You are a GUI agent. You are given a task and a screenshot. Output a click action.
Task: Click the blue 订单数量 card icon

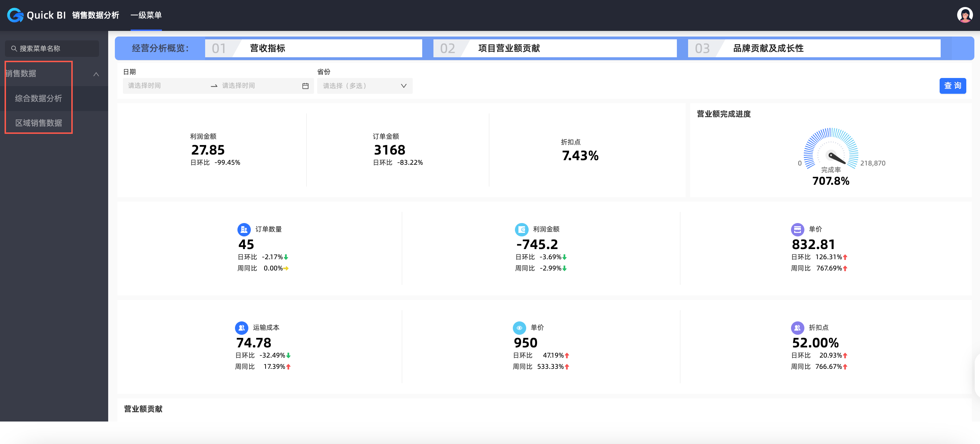[x=244, y=229]
